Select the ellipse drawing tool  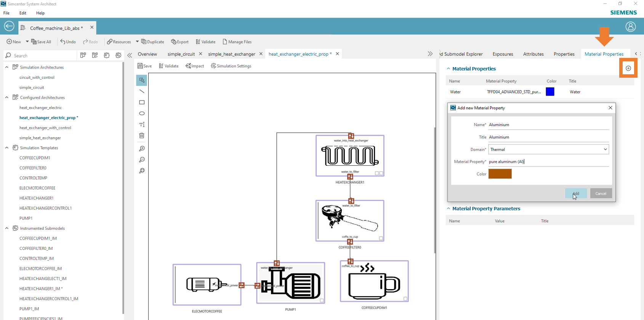[142, 114]
